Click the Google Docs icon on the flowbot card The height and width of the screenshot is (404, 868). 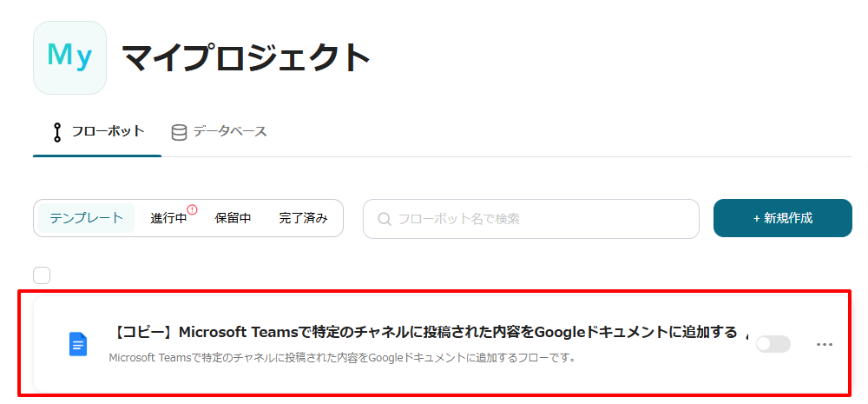(78, 344)
